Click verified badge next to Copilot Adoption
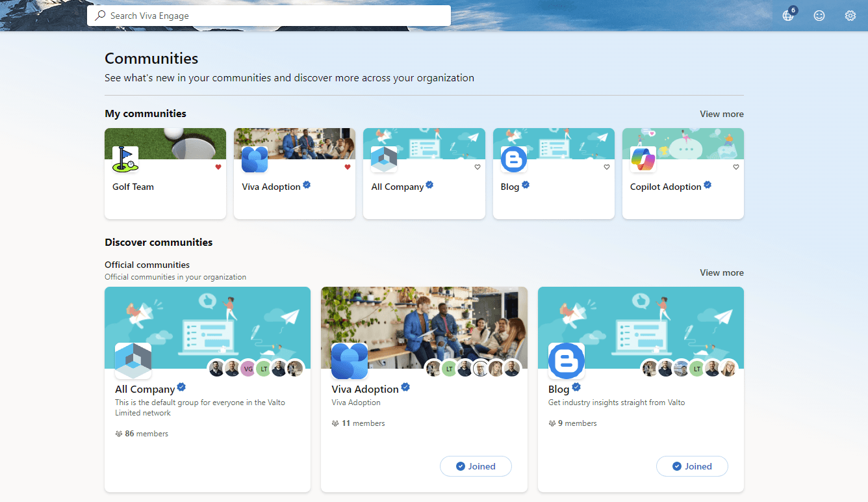The image size is (868, 502). click(708, 185)
